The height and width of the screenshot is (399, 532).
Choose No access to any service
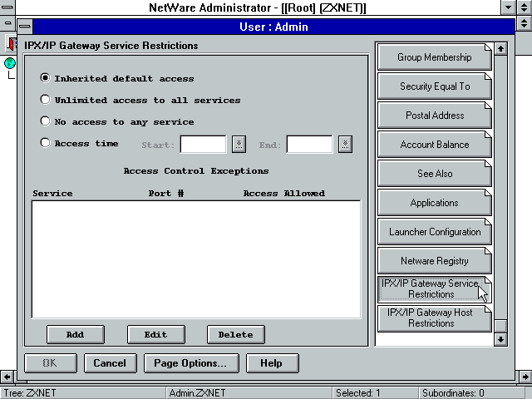tap(117, 121)
